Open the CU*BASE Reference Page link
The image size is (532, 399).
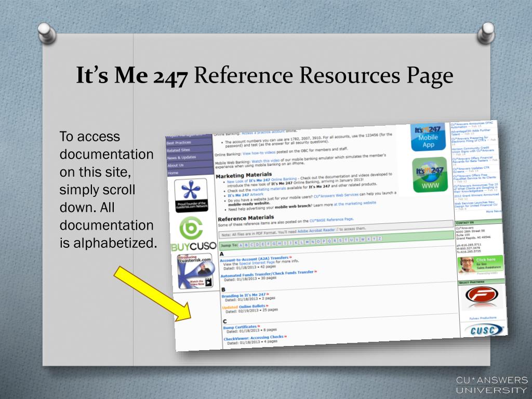pos(331,220)
